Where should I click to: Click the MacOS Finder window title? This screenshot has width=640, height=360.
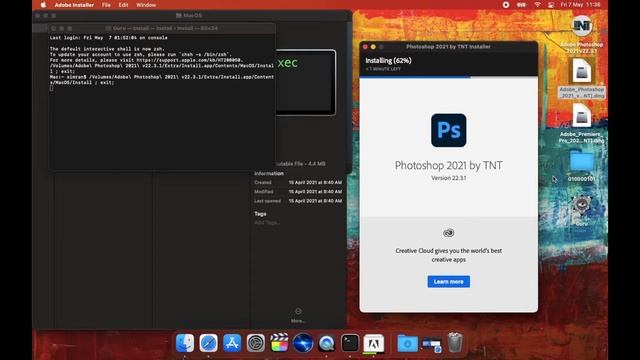coord(189,16)
